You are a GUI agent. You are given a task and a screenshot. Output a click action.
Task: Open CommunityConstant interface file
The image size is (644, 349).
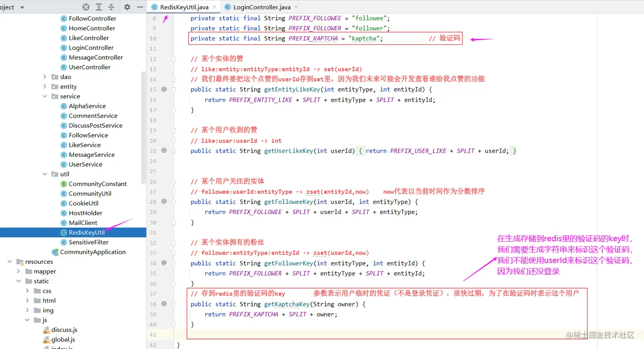[x=98, y=184]
